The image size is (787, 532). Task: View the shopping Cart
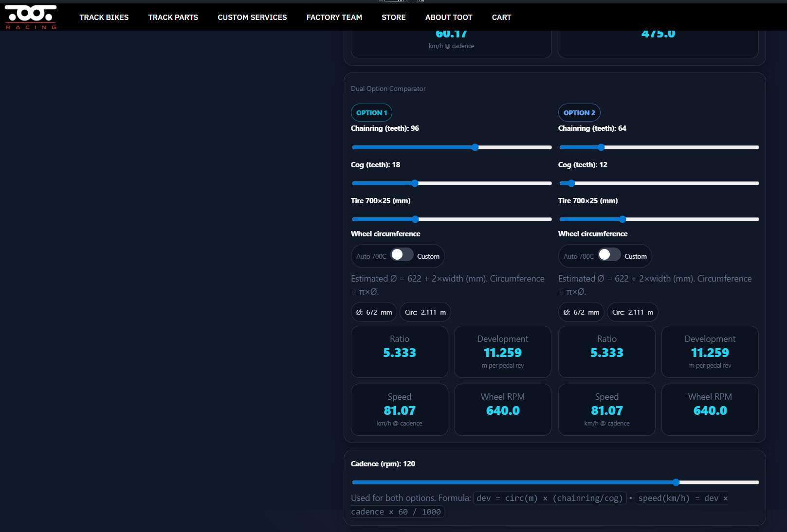click(501, 18)
